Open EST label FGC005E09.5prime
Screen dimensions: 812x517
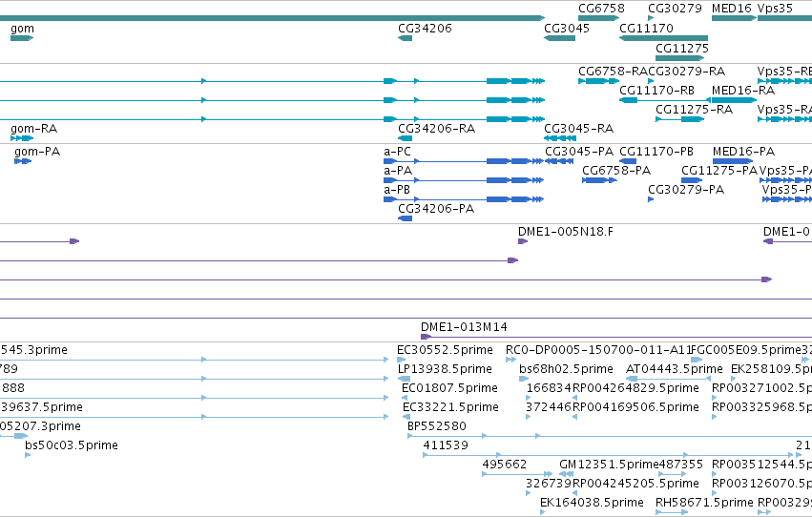[746, 350]
